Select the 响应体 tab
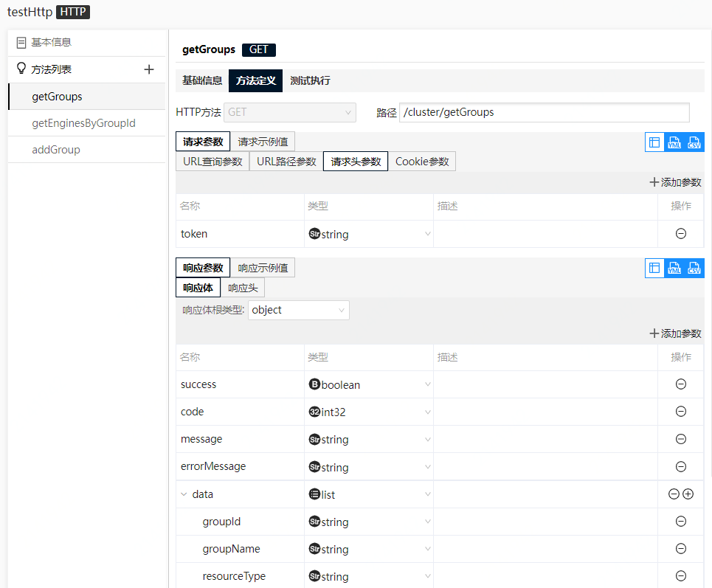 198,288
